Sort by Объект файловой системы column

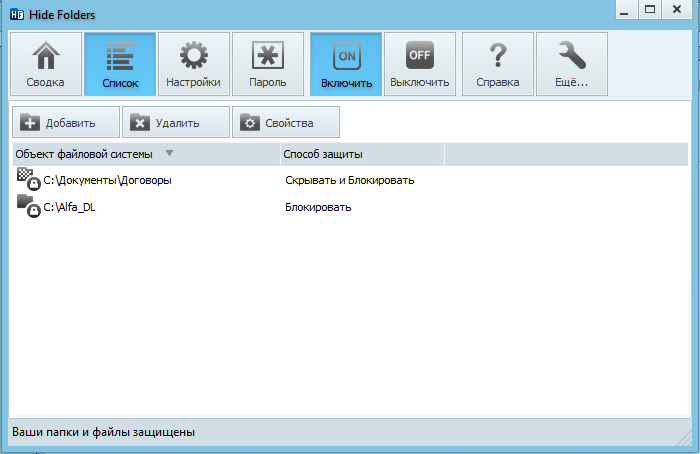146,154
